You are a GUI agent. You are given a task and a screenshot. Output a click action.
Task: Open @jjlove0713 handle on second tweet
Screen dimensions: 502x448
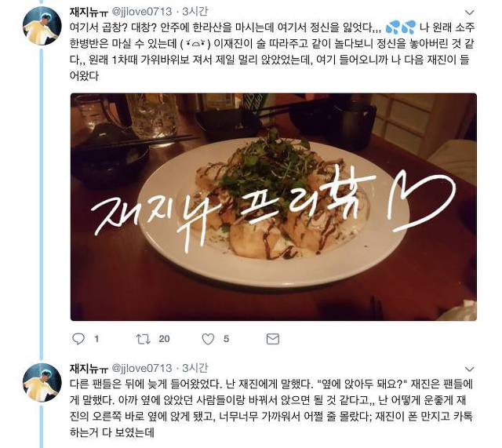(x=142, y=368)
